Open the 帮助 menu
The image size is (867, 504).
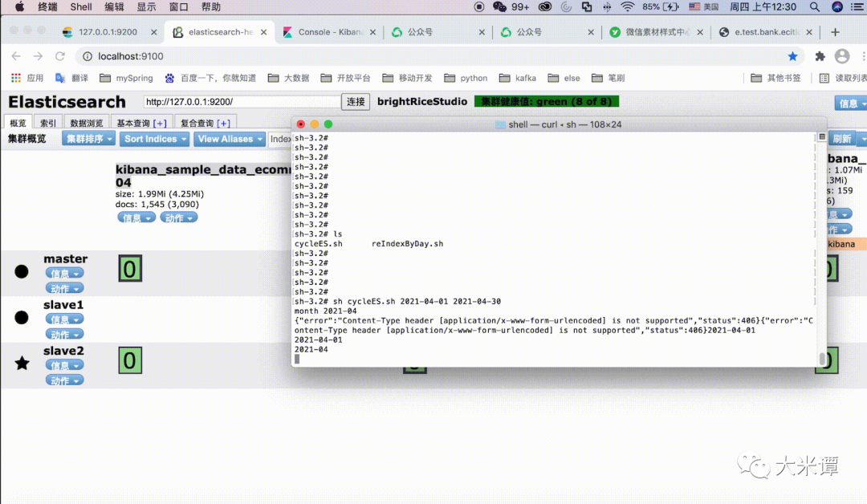coord(210,6)
